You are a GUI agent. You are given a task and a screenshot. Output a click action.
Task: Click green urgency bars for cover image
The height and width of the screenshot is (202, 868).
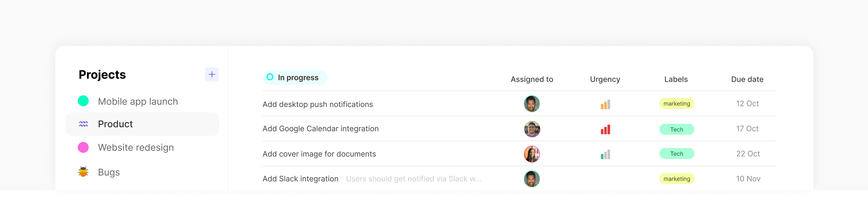[x=605, y=155]
